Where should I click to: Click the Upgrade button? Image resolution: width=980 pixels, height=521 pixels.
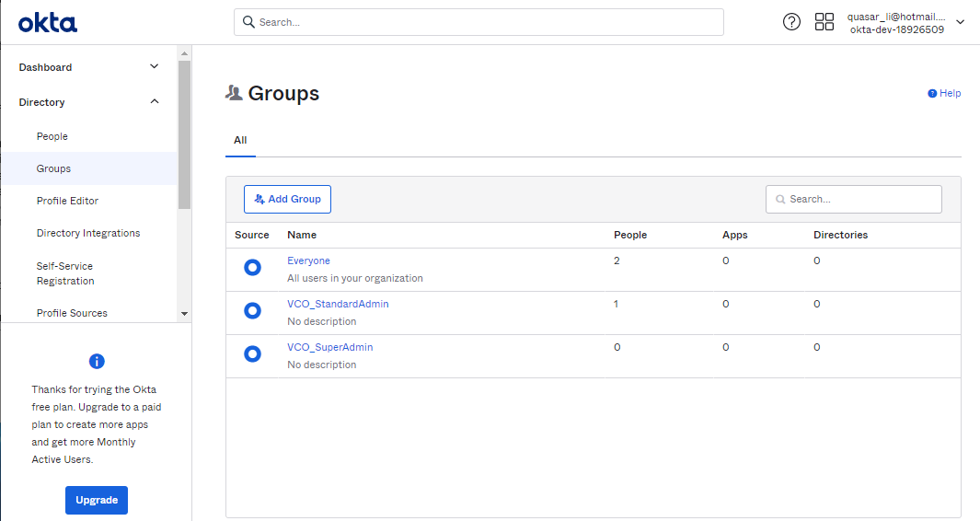[x=97, y=501]
